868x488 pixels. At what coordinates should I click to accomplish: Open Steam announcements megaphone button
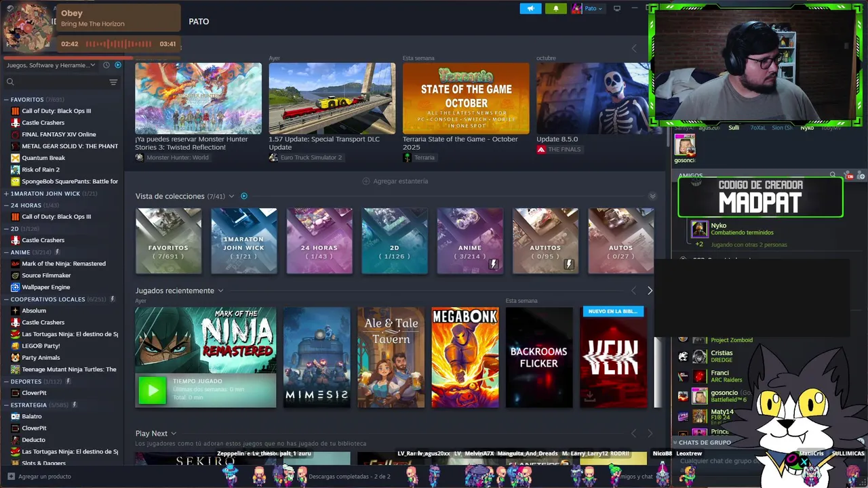pyautogui.click(x=530, y=8)
